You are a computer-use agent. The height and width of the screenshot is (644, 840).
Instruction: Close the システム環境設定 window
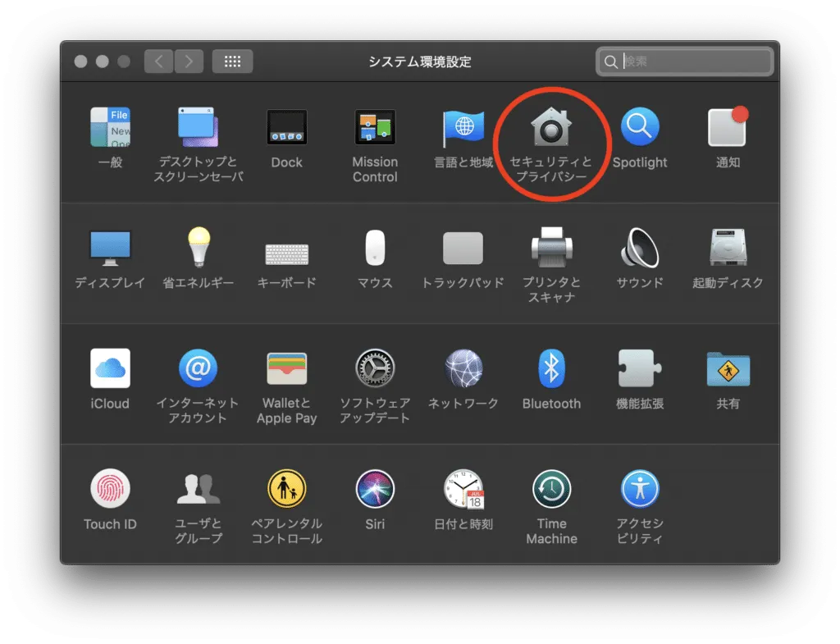(x=81, y=62)
